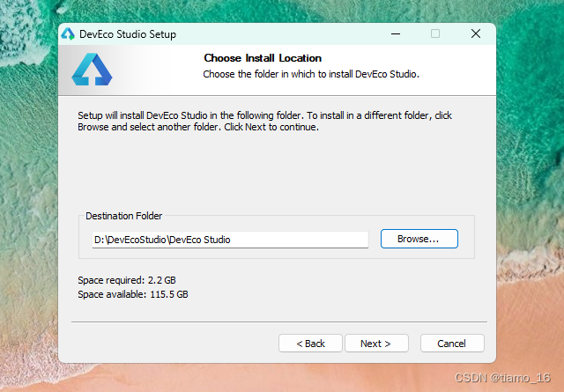This screenshot has height=392, width=564.
Task: Close the DevEco Studio Setup window
Action: click(x=476, y=33)
